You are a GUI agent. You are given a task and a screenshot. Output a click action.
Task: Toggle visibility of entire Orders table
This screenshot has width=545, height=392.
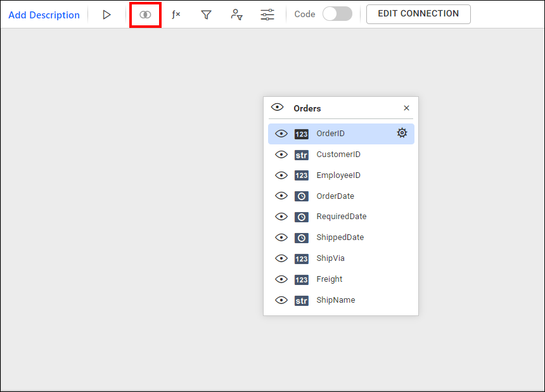(277, 108)
